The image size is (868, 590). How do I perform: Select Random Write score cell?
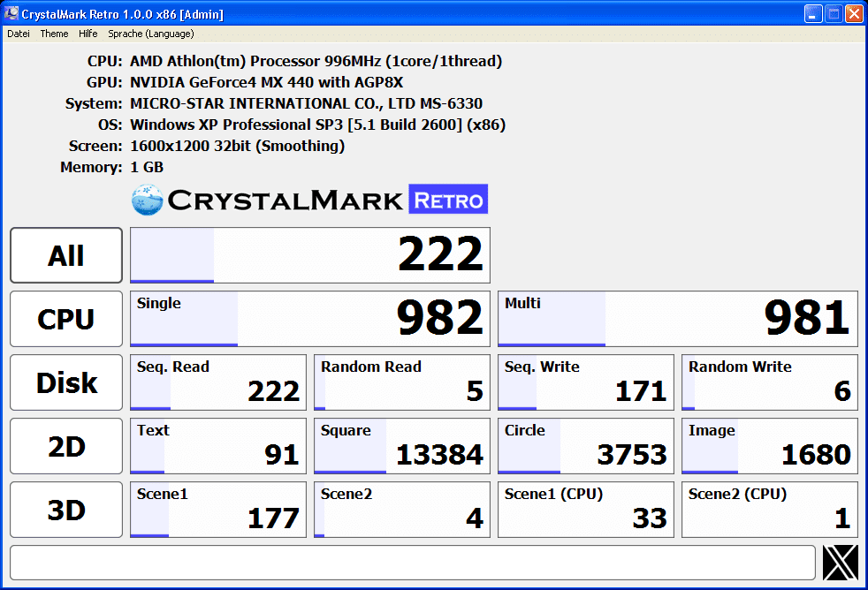click(770, 382)
